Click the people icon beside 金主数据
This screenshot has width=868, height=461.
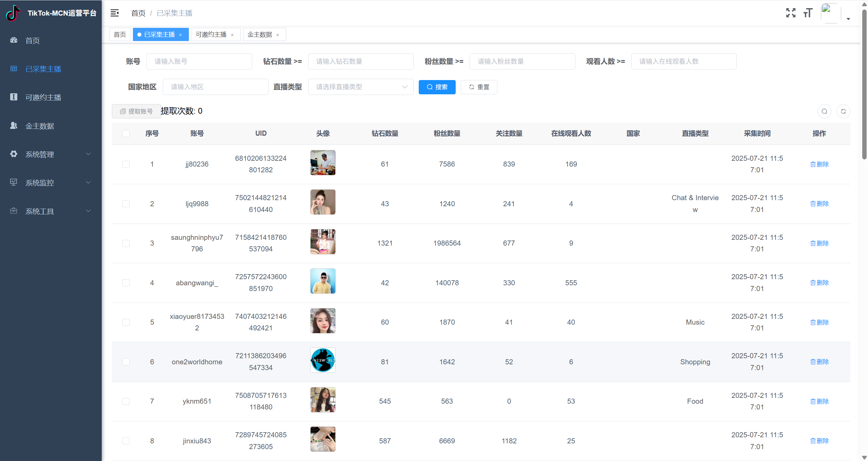[x=14, y=126]
